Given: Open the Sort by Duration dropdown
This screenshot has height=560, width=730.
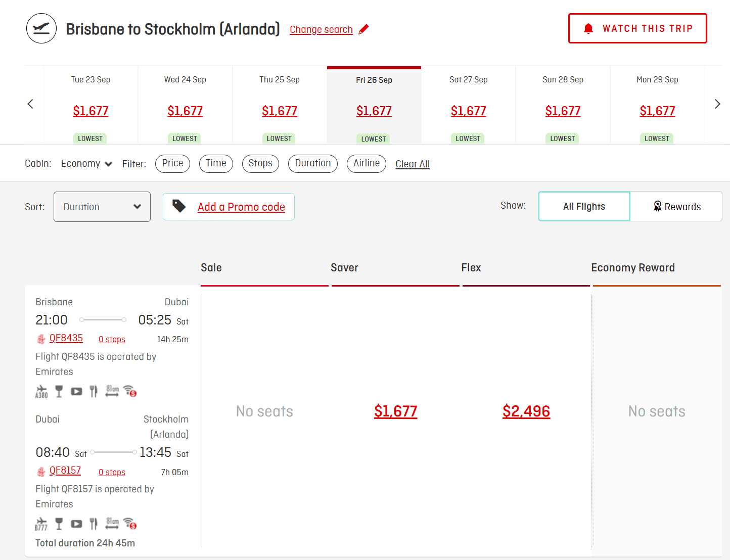Looking at the screenshot, I should click(x=102, y=207).
